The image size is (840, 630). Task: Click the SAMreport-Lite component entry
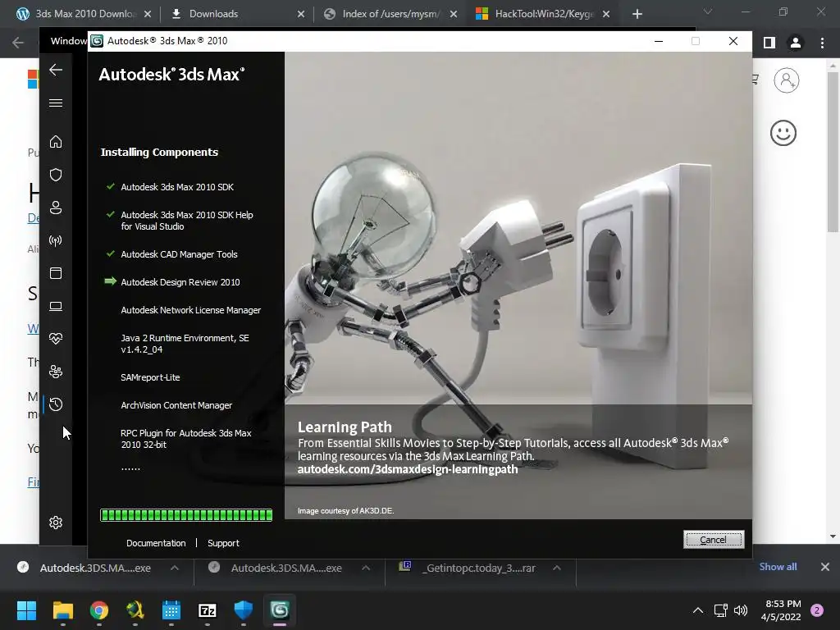pyautogui.click(x=151, y=377)
